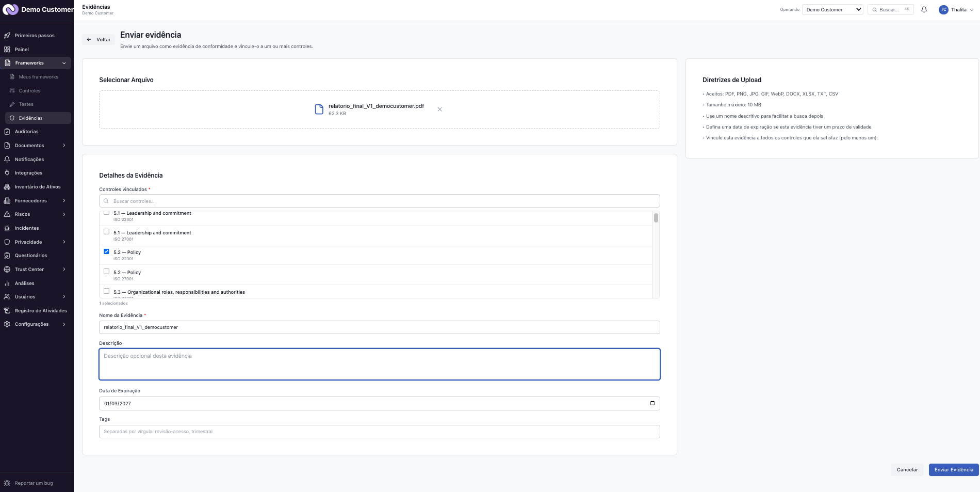Screen dimensions: 980x492
Task: Click the Nome da Evidência field
Action: [380, 327]
